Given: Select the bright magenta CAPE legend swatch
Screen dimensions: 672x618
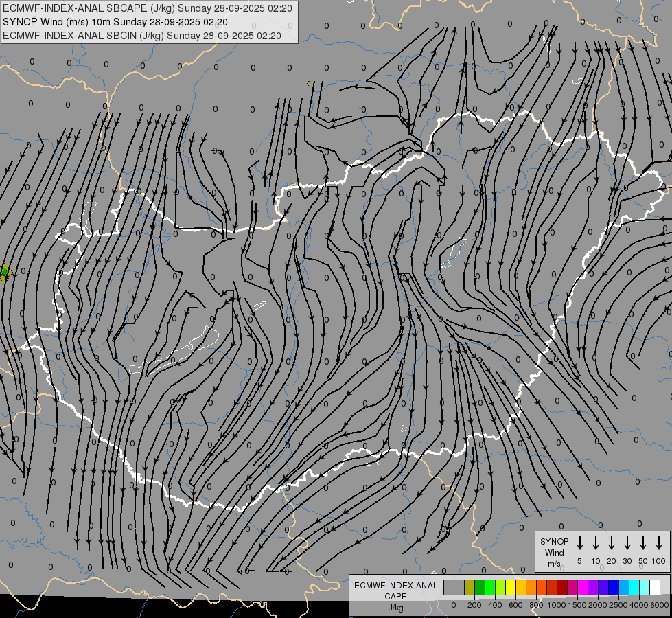Looking at the screenshot, I should point(583,587).
